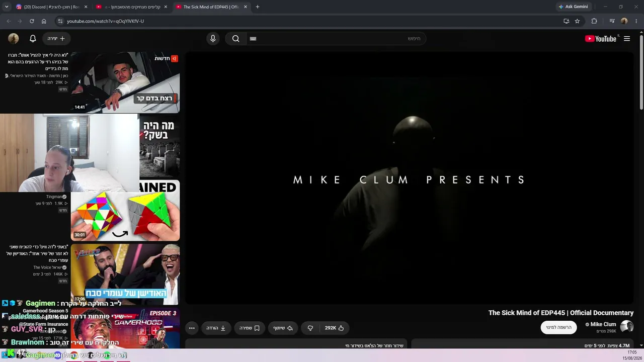Click the 298K subscriber count text
Viewport: 644px width, 362px height.
(606, 331)
